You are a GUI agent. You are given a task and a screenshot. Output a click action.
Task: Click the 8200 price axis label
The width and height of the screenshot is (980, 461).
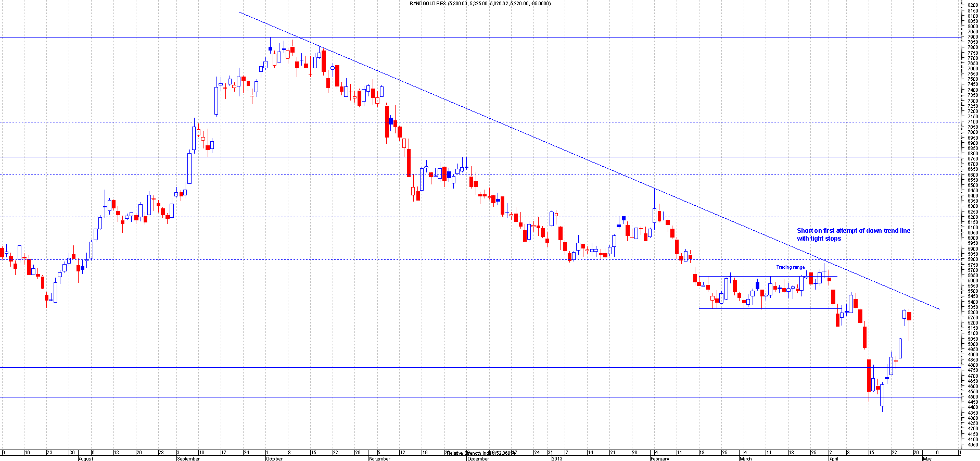(972, 5)
